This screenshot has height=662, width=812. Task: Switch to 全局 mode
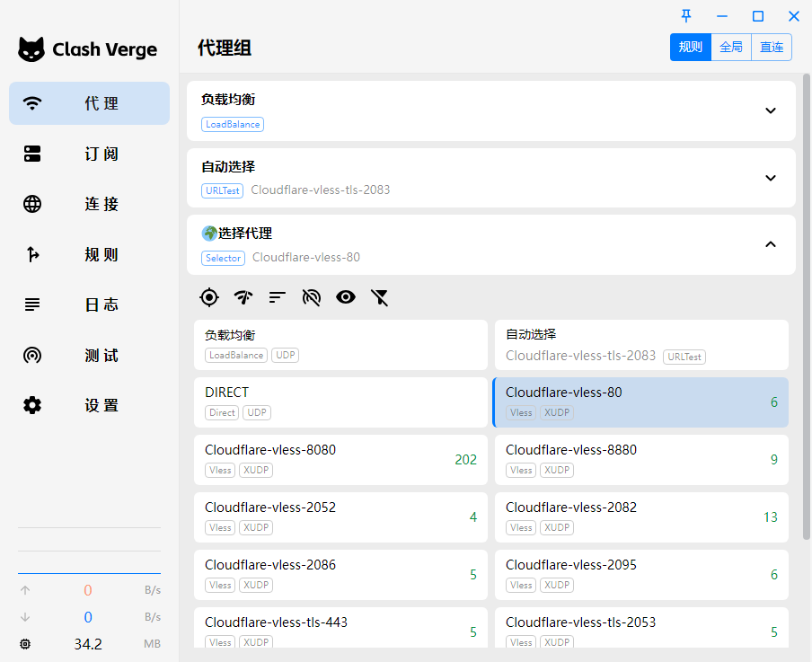730,47
